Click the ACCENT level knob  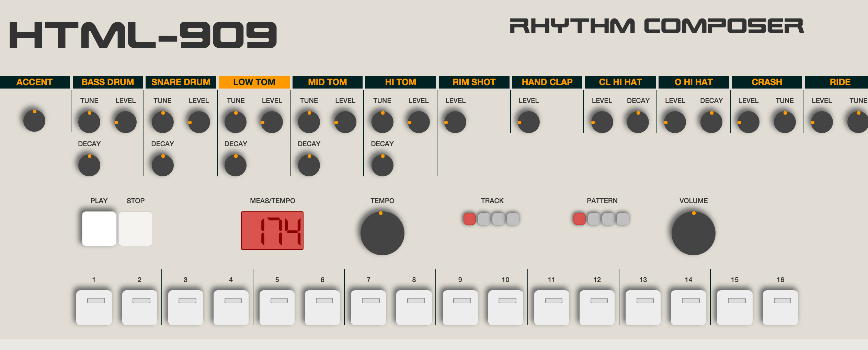tap(34, 120)
